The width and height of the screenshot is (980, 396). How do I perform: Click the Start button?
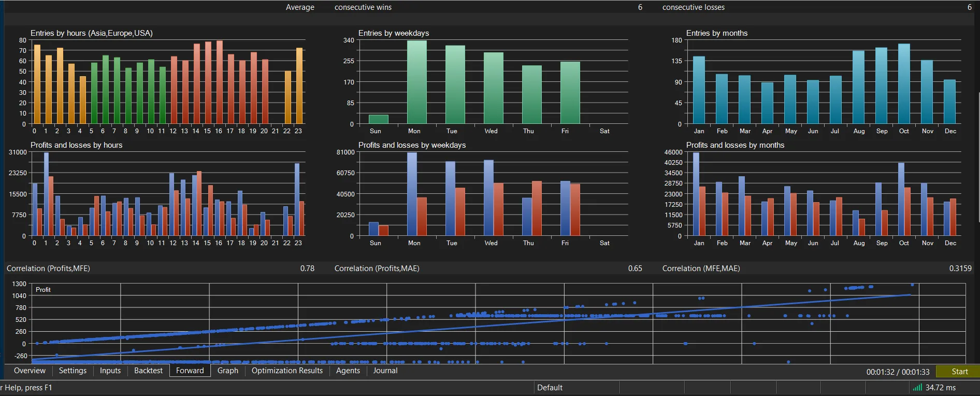coord(959,372)
